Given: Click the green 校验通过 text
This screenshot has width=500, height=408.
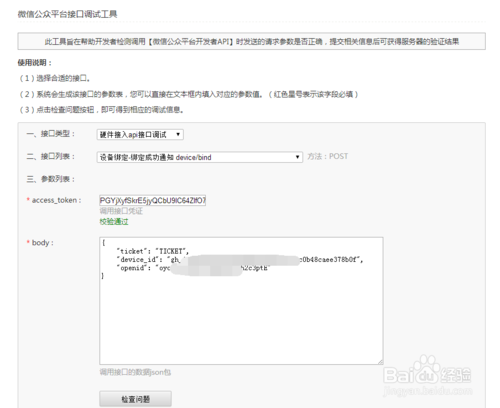Looking at the screenshot, I should point(114,221).
